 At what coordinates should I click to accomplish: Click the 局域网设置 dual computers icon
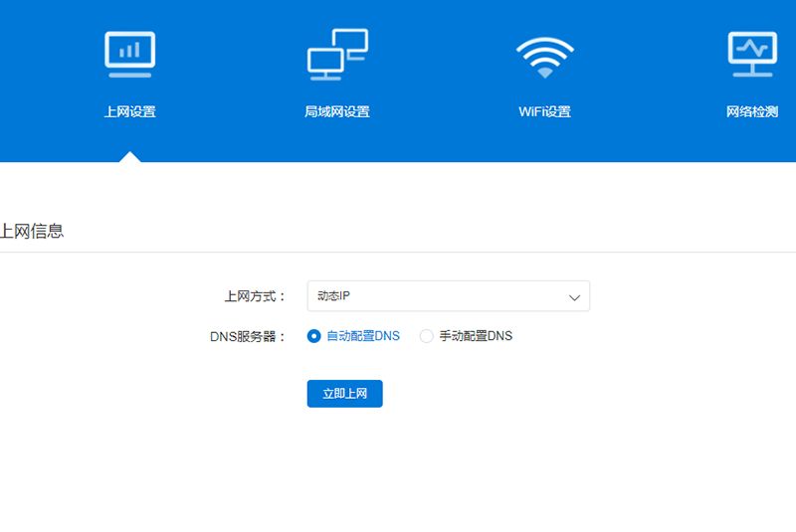(x=337, y=55)
